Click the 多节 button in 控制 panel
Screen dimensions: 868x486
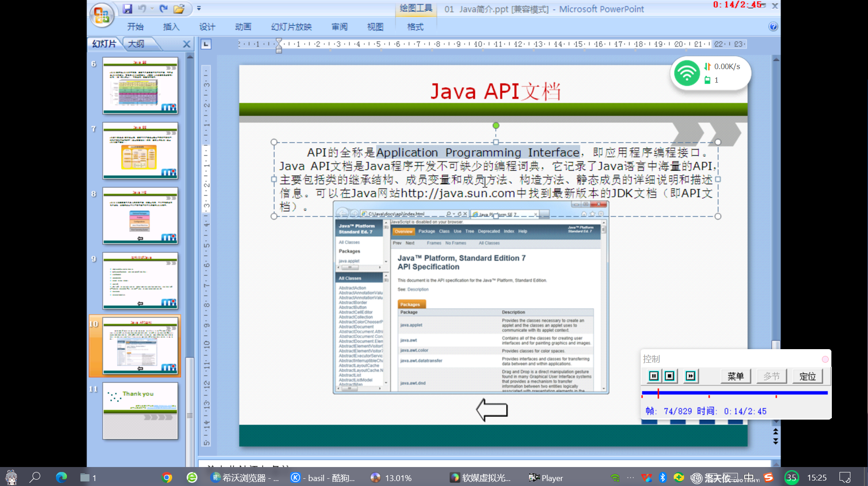(x=772, y=376)
